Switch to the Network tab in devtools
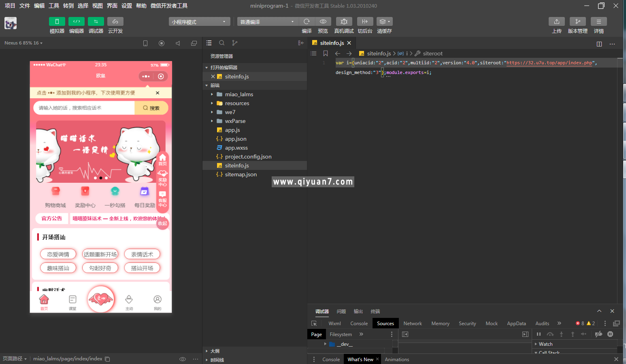 pos(412,324)
